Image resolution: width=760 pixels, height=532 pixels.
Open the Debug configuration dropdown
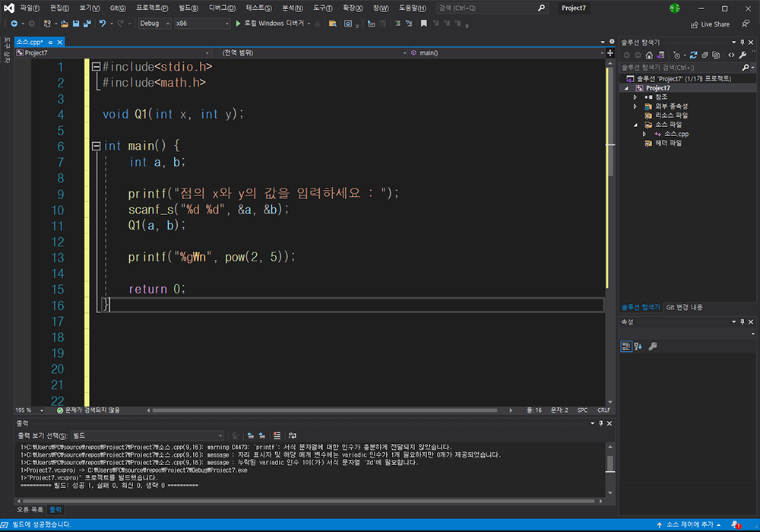[x=154, y=24]
